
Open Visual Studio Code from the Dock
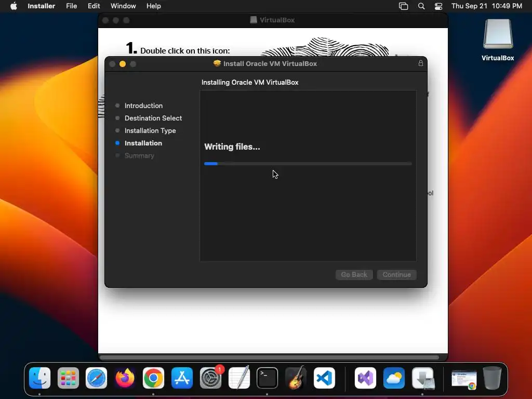click(x=324, y=378)
